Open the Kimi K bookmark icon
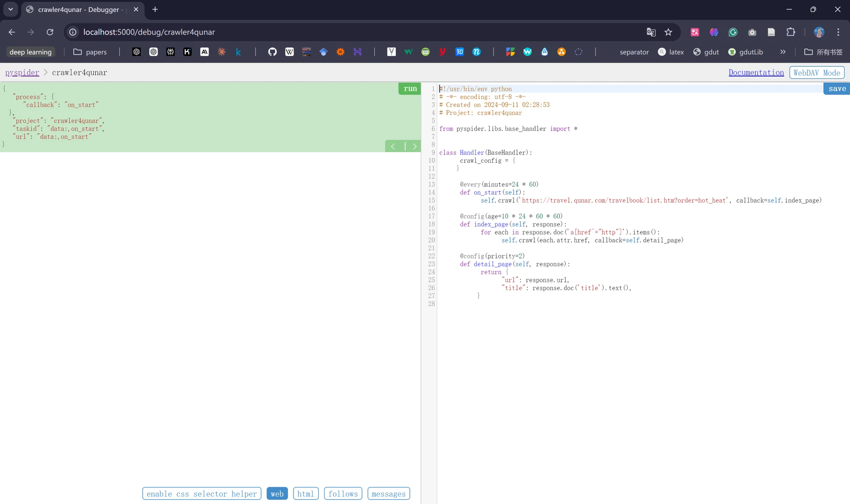 tap(187, 52)
